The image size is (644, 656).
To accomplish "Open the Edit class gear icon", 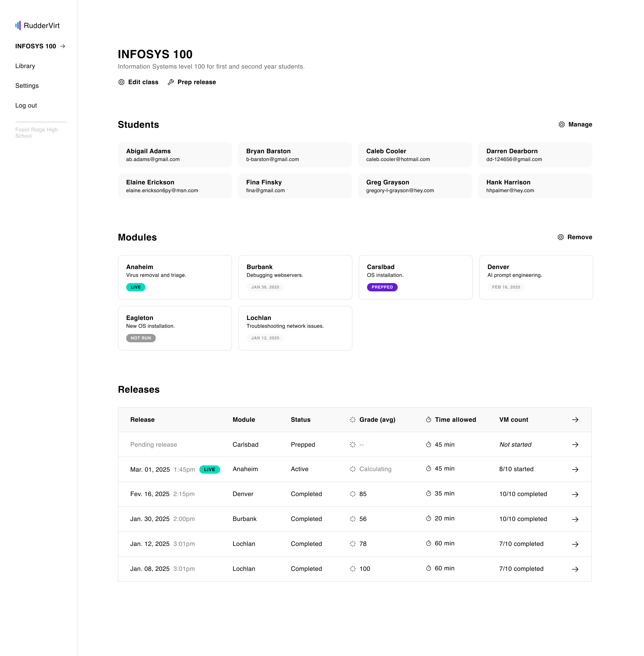I will click(x=121, y=82).
